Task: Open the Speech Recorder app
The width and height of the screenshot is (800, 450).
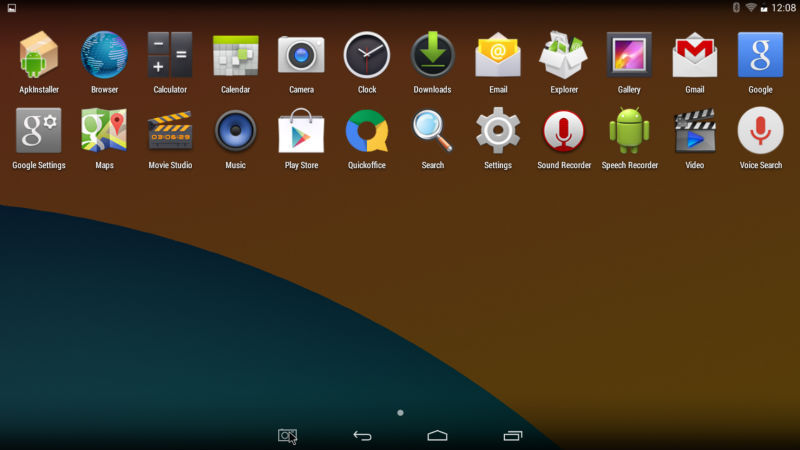Action: click(629, 131)
